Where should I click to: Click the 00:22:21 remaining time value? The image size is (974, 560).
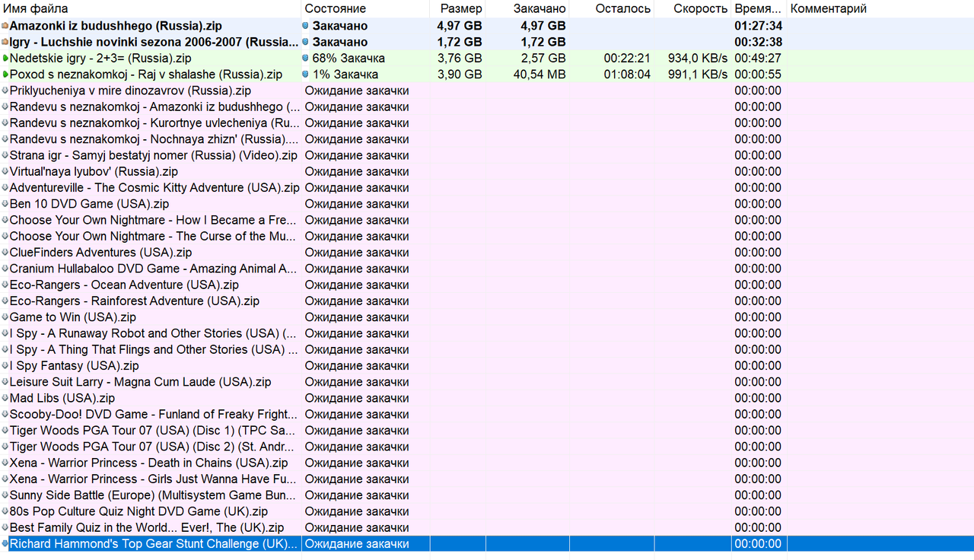coord(627,58)
